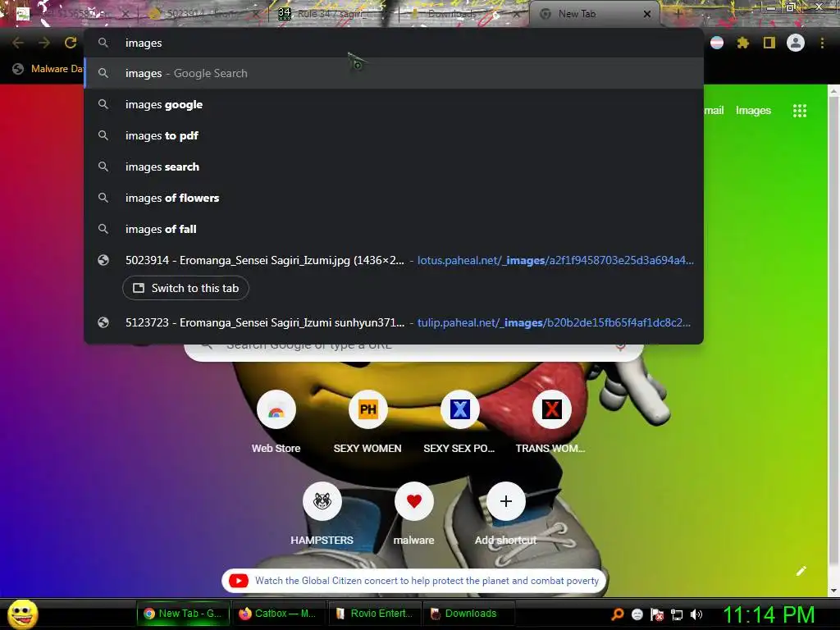Click the Add shortcut plus button

coord(505,501)
